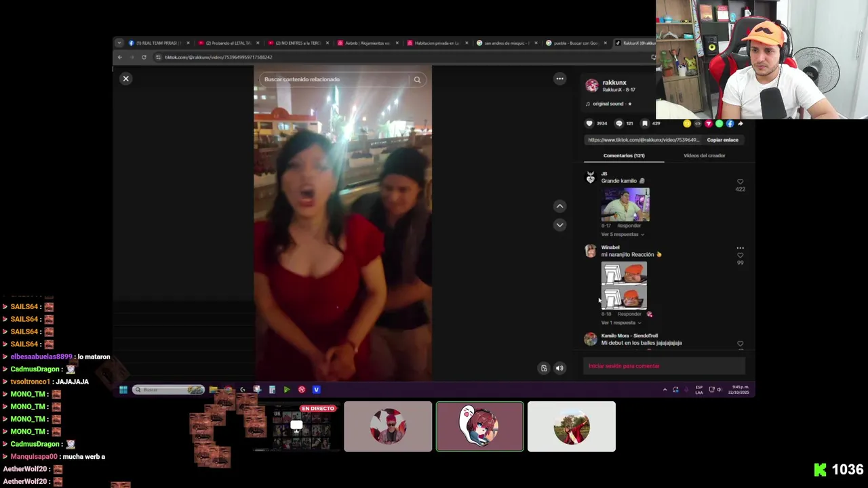Open the image attached to 'Grande kamilo' comment
Image resolution: width=868 pixels, height=488 pixels.
click(x=625, y=205)
